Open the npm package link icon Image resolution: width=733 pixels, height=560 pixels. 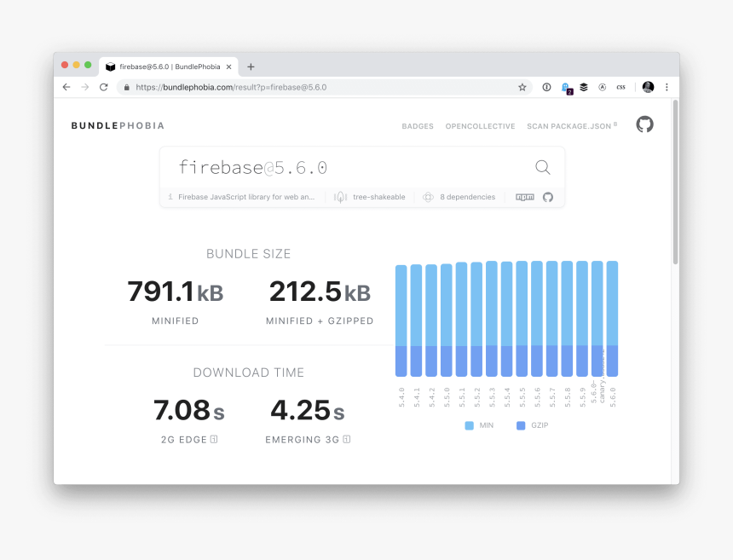coord(525,197)
